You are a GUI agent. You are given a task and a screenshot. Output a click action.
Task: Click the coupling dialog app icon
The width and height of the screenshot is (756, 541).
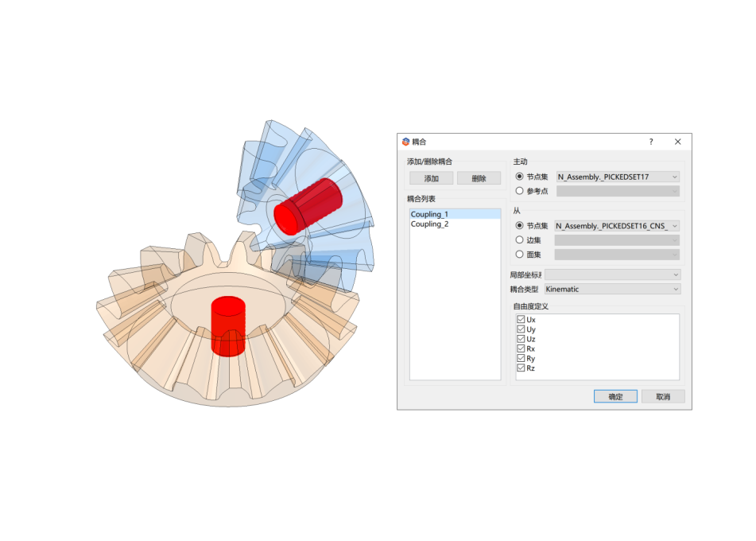(x=405, y=142)
